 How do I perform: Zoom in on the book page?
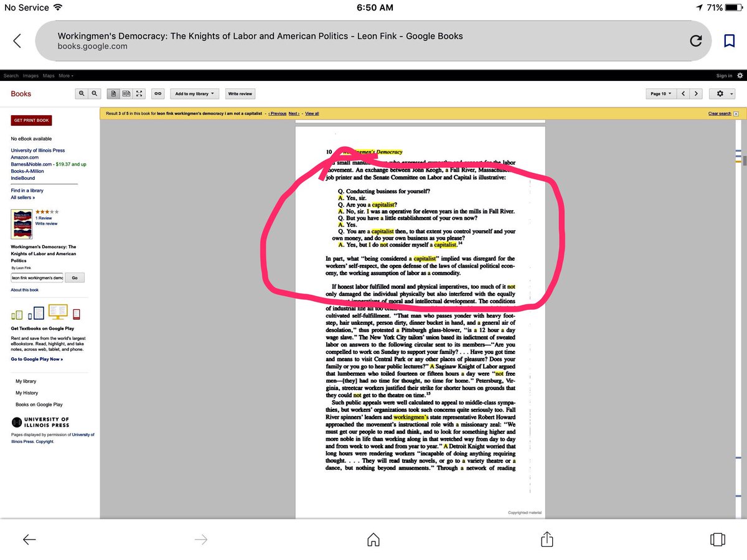(82, 94)
